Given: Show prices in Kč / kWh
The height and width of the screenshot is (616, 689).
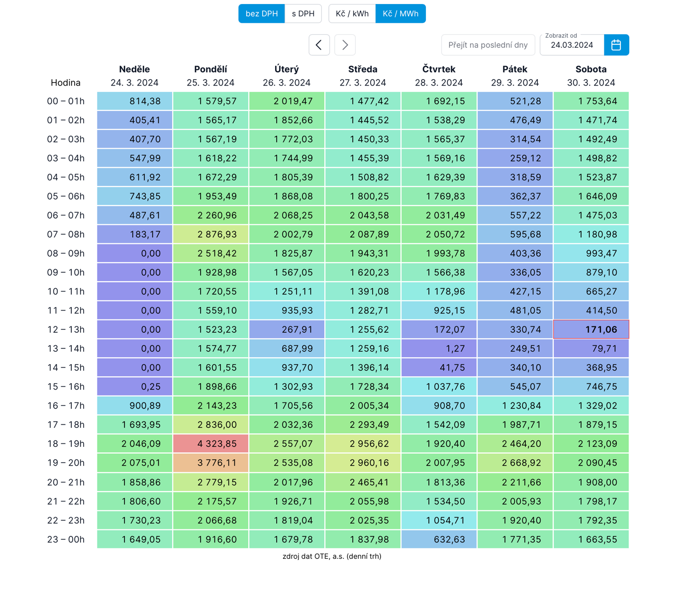Looking at the screenshot, I should (x=352, y=13).
